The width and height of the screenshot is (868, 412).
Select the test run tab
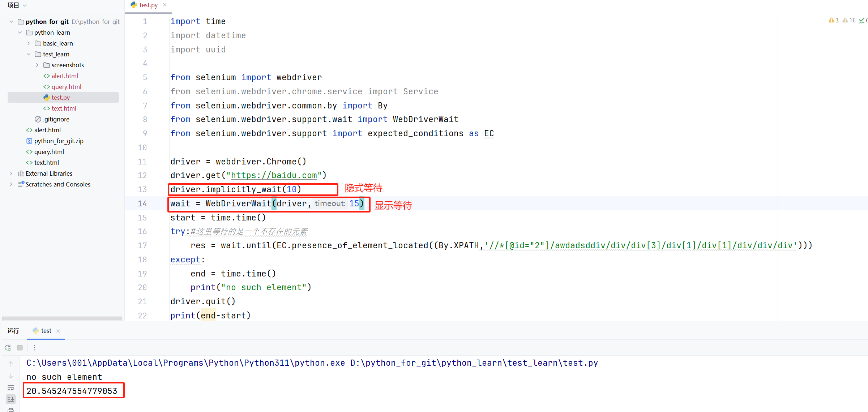(x=46, y=331)
